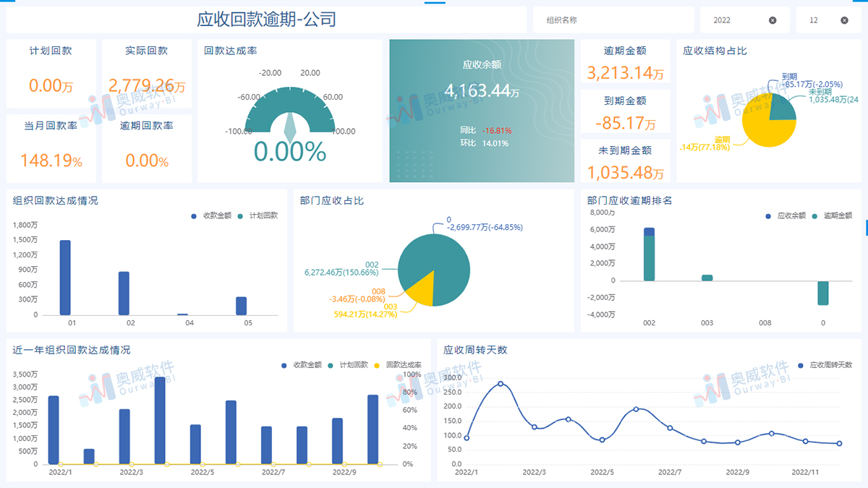Select the 逾期金额 KPI card
Viewport: 868px width, 488px height.
[x=625, y=62]
